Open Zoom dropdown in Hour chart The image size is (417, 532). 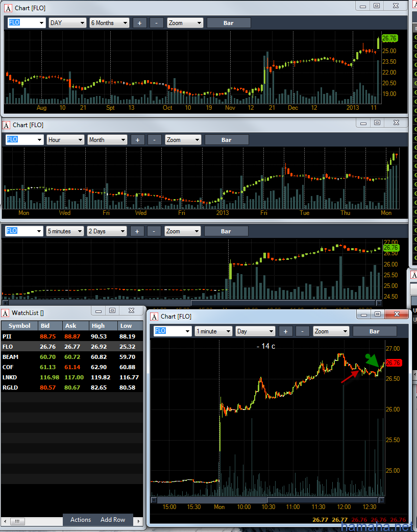tap(183, 140)
